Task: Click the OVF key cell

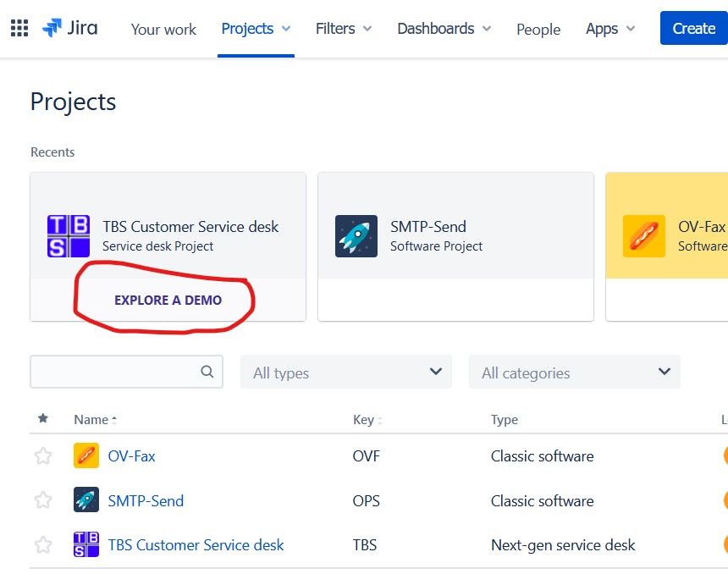Action: (x=367, y=456)
